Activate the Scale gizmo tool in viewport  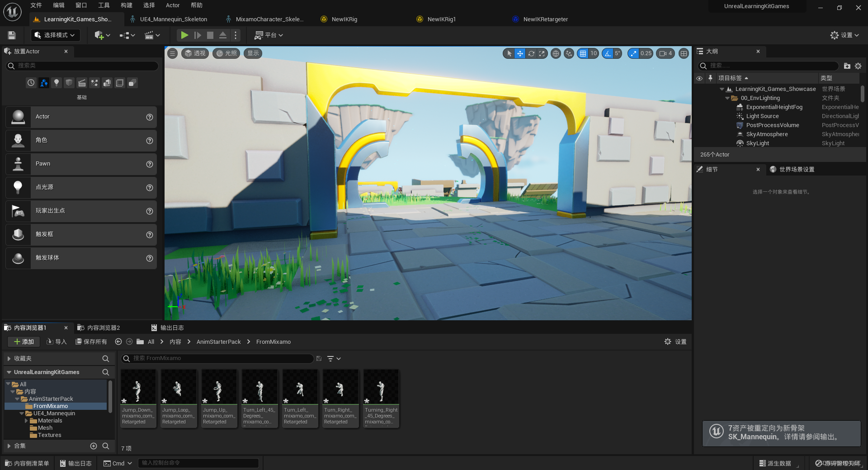(x=542, y=53)
